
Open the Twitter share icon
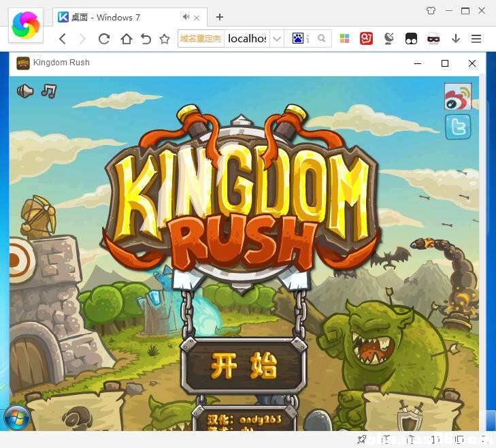tap(458, 127)
